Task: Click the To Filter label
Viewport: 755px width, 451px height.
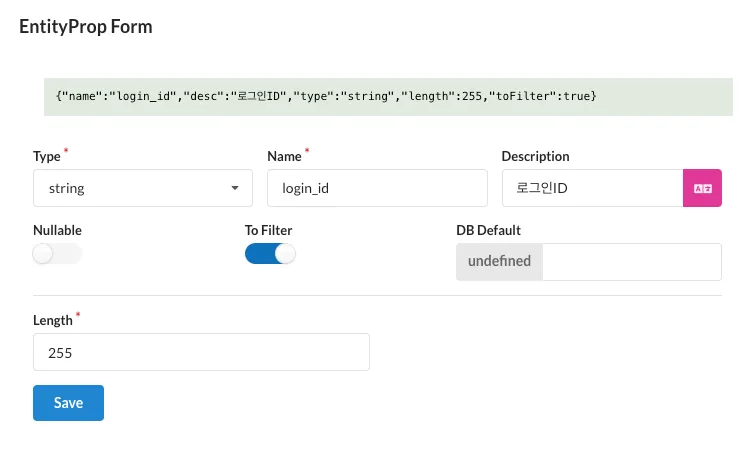Action: point(268,230)
